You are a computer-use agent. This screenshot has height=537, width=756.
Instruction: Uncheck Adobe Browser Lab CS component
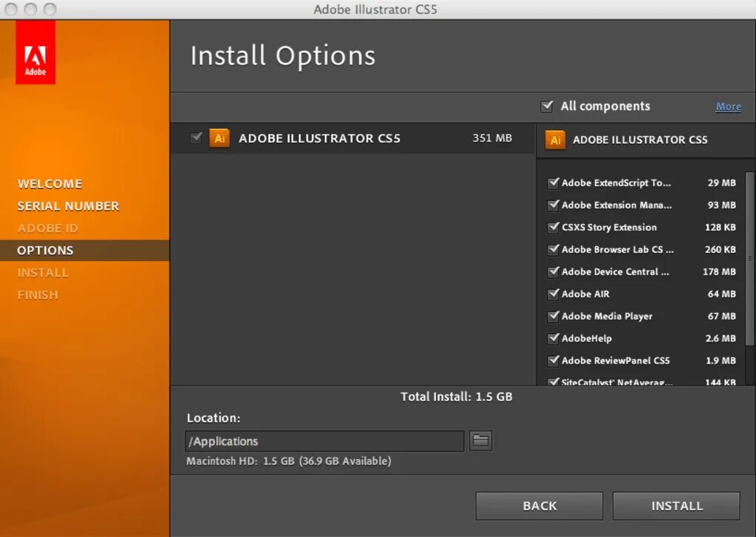tap(553, 249)
